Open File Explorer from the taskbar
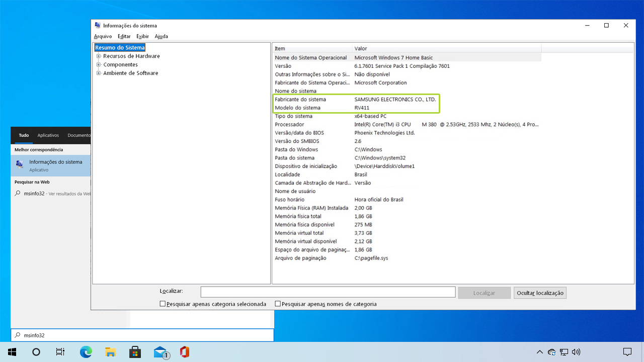The width and height of the screenshot is (644, 362). [110, 352]
